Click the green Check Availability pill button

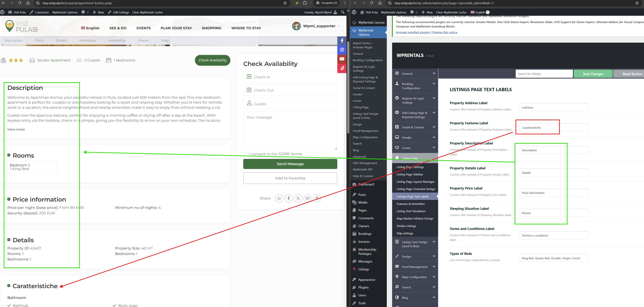(212, 60)
